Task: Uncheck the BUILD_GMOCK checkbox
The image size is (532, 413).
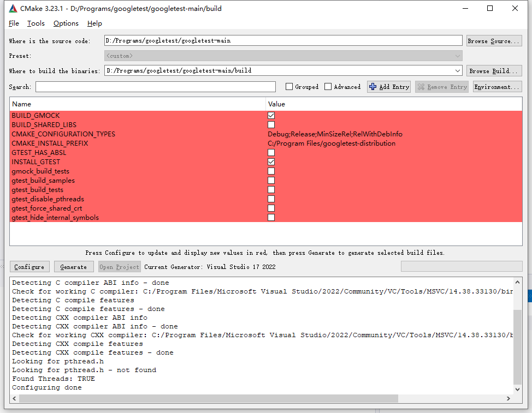Action: click(x=271, y=116)
